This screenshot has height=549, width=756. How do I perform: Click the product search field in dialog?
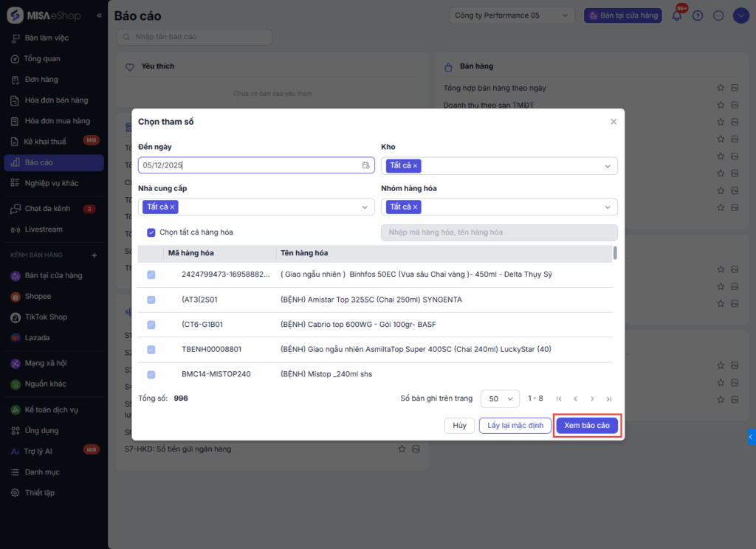click(x=498, y=232)
